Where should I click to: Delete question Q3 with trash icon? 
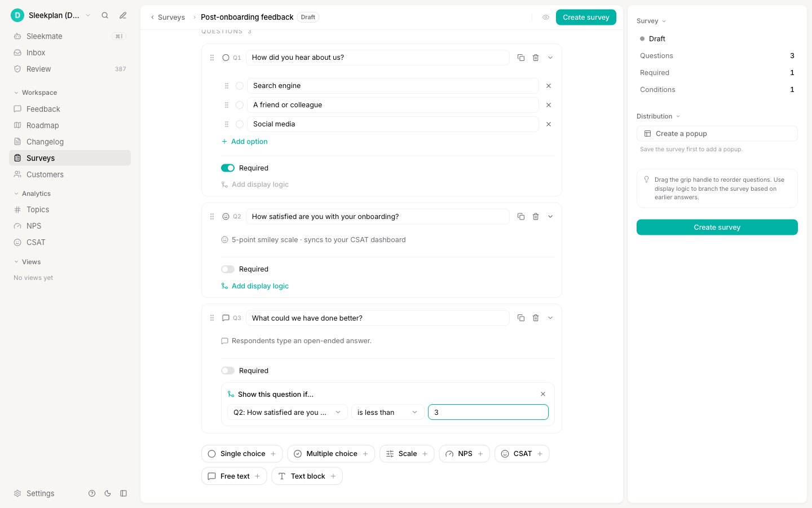tap(536, 318)
